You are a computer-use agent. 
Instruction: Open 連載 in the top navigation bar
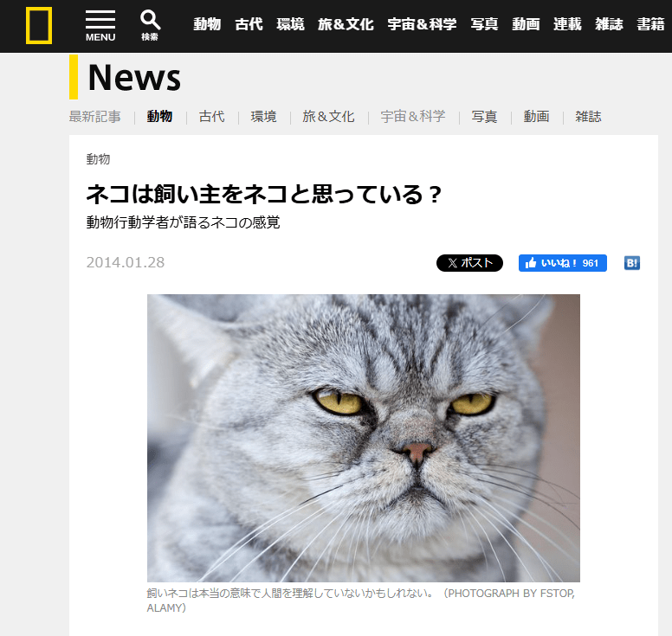[x=567, y=24]
